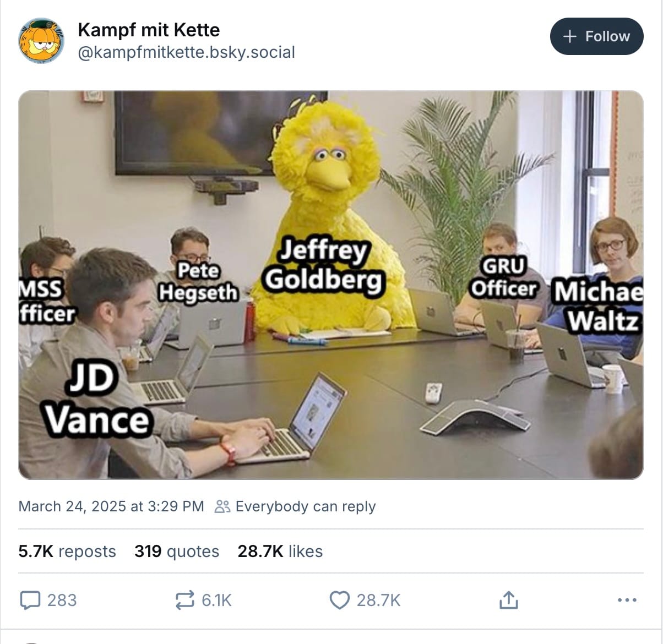View the 319 quotes list
The image size is (663, 644).
177,551
